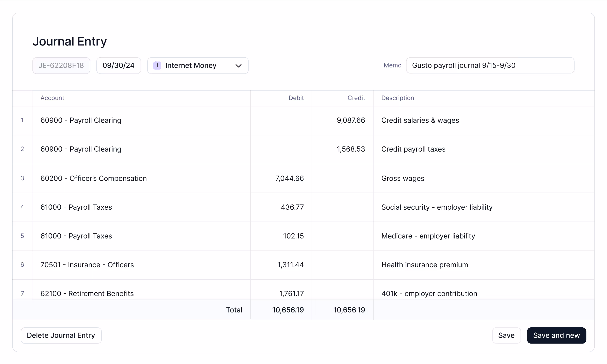Click the Medicare employer liability description
607x364 pixels.
click(428, 236)
